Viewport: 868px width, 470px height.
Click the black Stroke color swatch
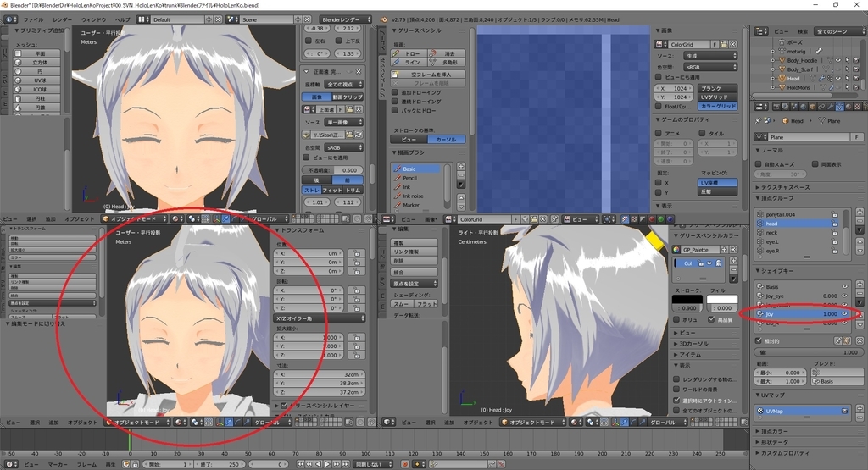pyautogui.click(x=687, y=299)
